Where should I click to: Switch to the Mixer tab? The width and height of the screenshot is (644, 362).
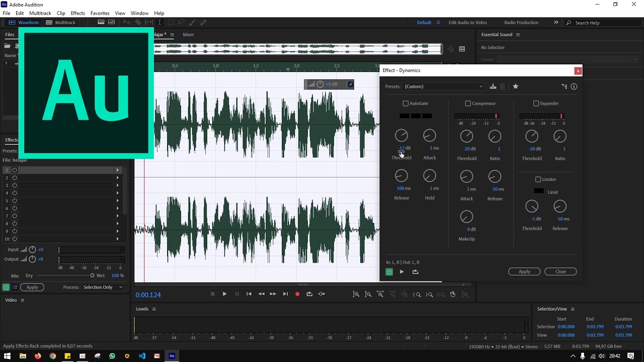pos(188,35)
